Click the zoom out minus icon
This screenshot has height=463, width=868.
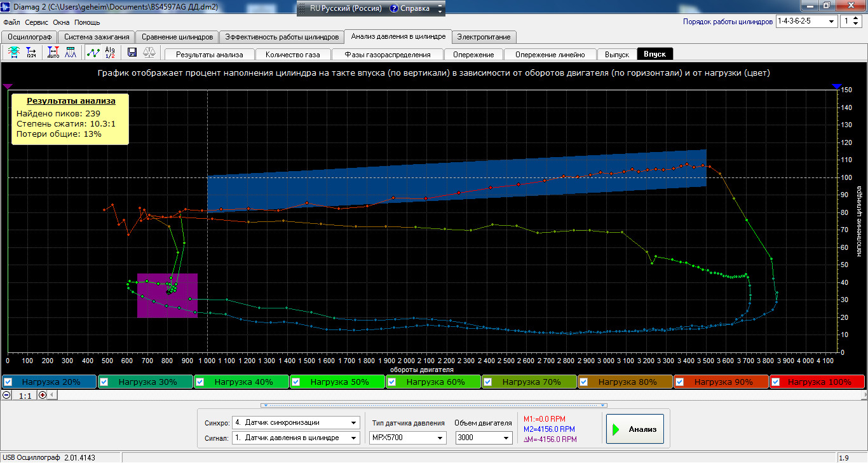click(6, 395)
